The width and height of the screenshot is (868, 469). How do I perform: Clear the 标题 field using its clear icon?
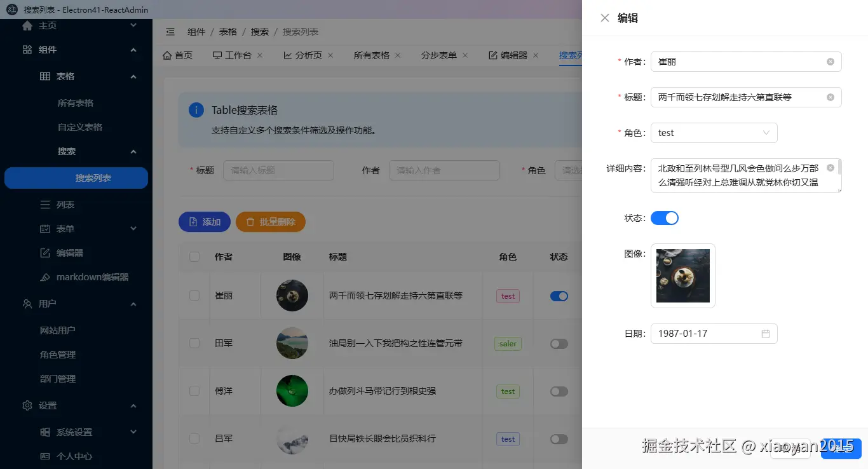click(x=831, y=97)
